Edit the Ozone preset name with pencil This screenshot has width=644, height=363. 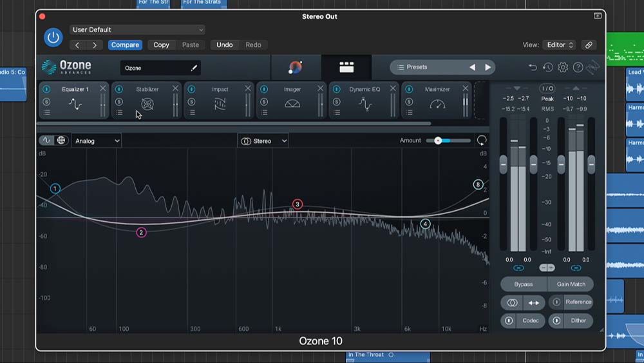click(x=194, y=68)
